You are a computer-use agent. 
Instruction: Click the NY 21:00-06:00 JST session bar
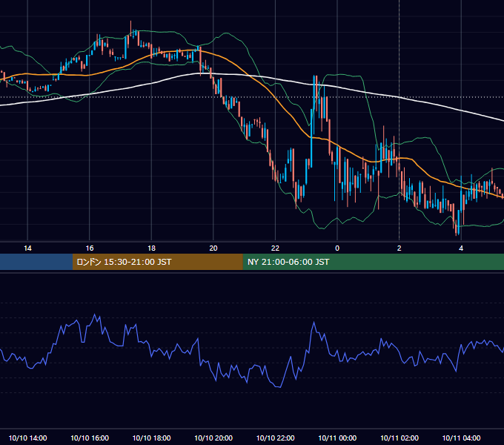pyautogui.click(x=373, y=262)
